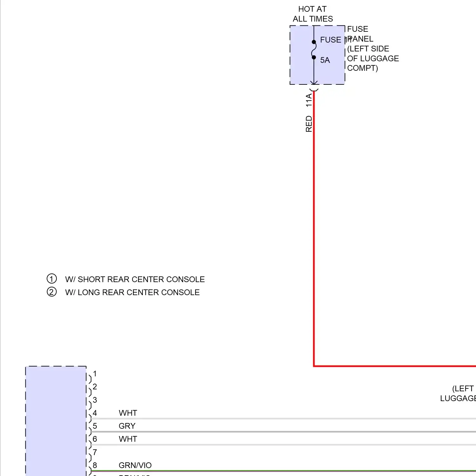Click 'WHT' wire label at pin 6

128,439
